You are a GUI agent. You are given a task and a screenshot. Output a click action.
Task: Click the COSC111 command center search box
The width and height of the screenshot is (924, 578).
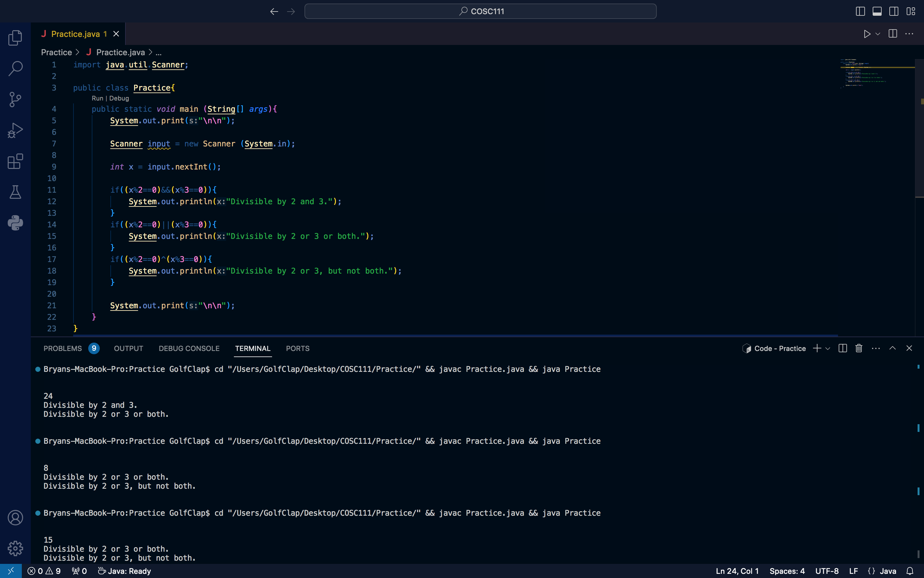pyautogui.click(x=480, y=12)
